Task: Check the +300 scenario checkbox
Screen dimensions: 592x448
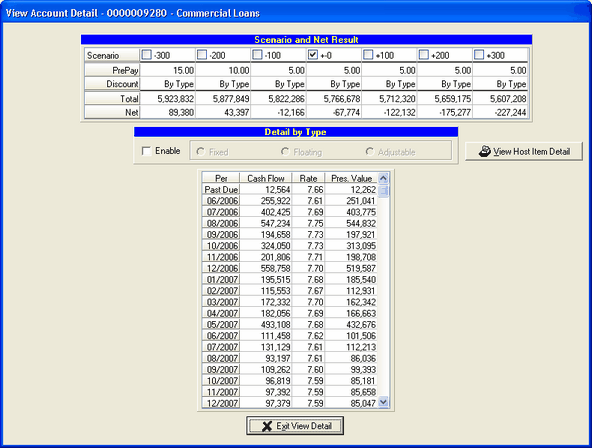Action: 479,55
